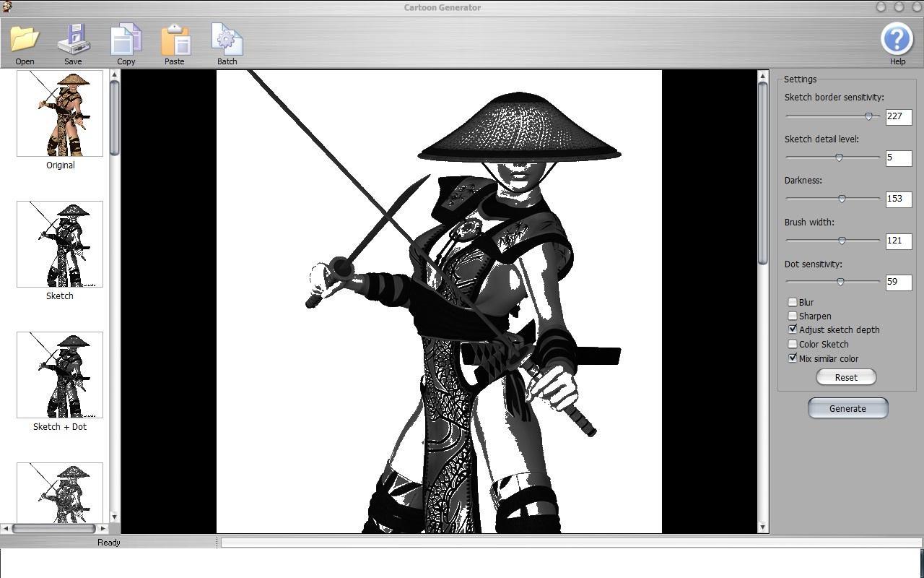The image size is (924, 578).
Task: Select the Original thumbnail
Action: (61, 113)
